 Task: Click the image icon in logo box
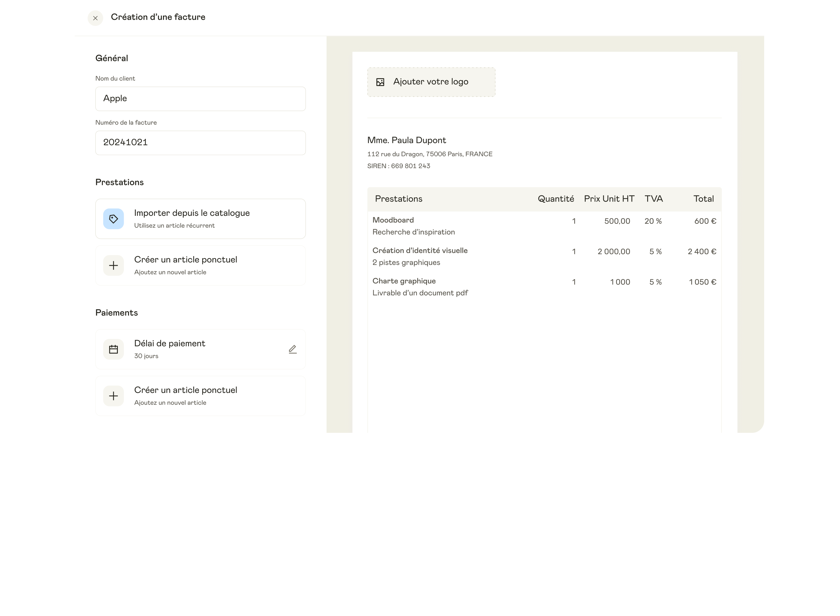point(380,82)
